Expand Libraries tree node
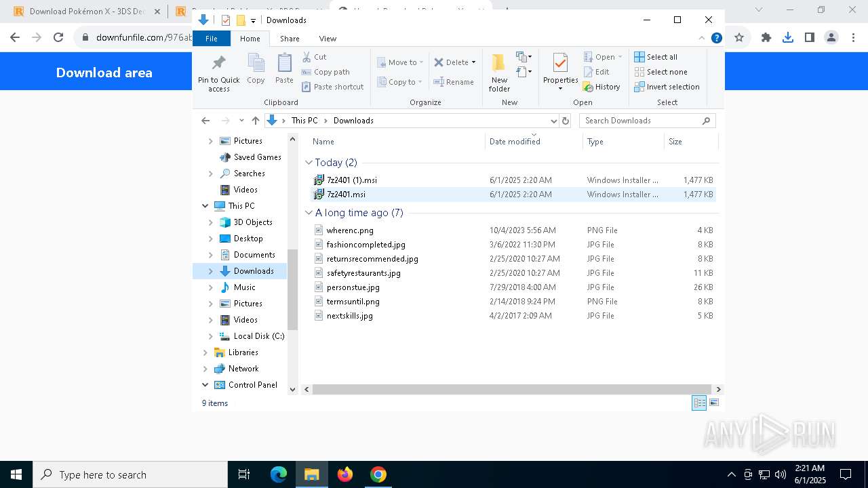 205,352
